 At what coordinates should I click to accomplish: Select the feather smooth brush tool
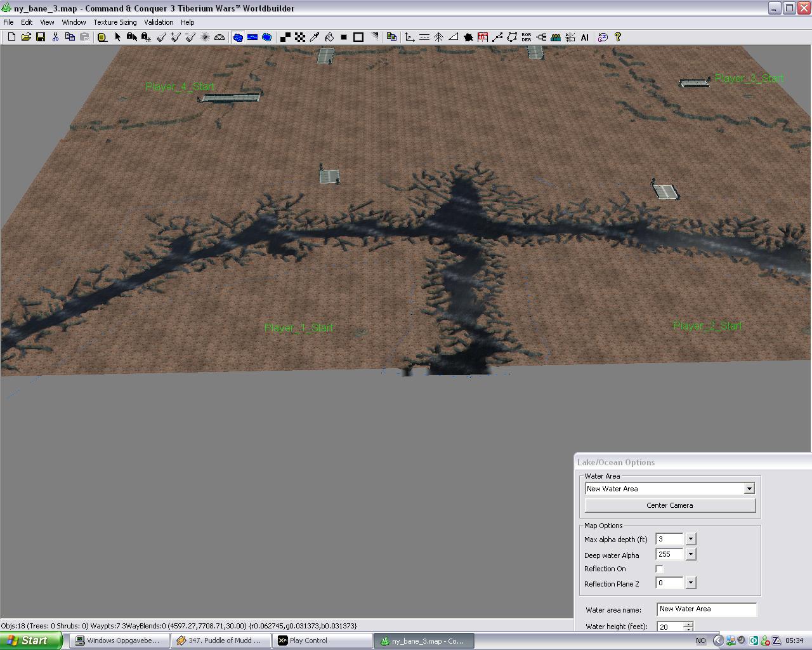(x=205, y=37)
